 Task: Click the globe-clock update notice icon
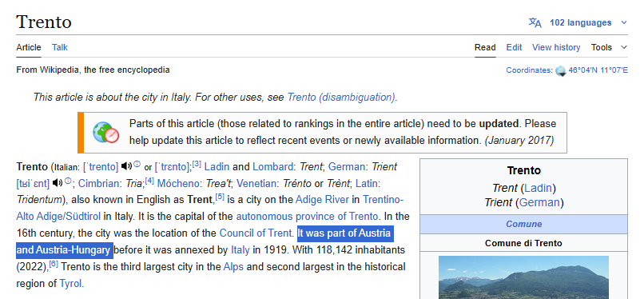106,132
